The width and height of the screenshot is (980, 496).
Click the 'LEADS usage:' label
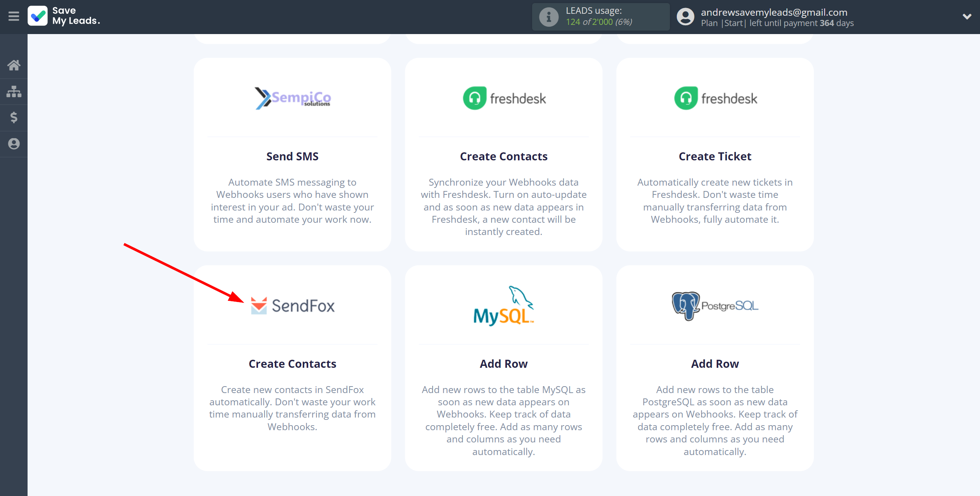click(594, 11)
